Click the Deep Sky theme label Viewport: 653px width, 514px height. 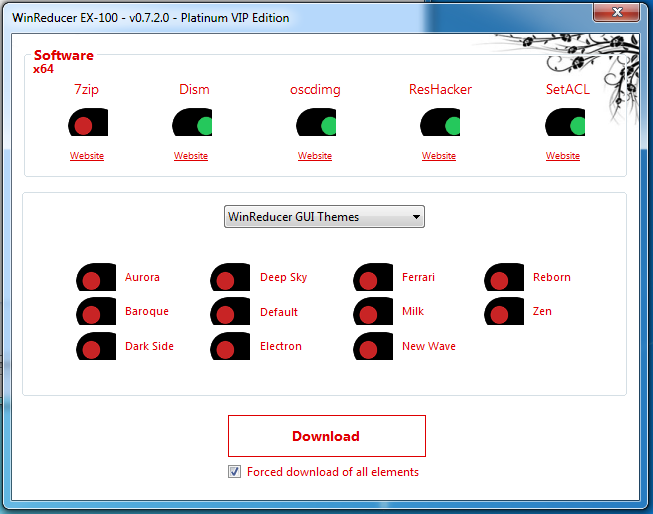[x=283, y=277]
